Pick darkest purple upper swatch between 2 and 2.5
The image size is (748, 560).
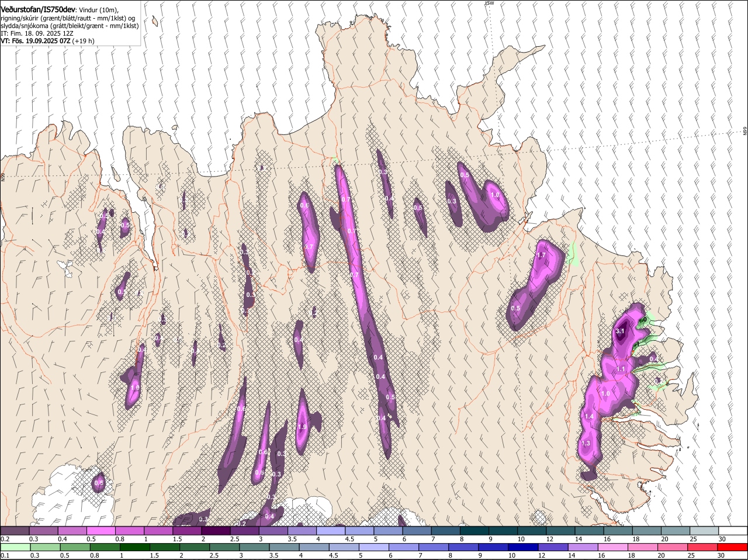point(216,531)
